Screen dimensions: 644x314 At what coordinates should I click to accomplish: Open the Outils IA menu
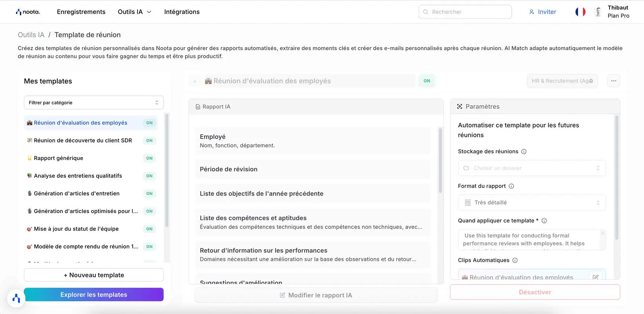click(x=134, y=12)
